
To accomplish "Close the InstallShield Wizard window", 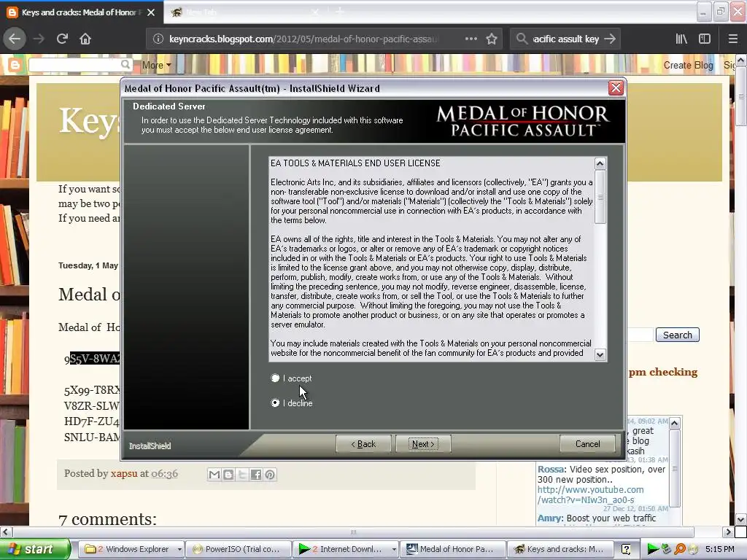I will 616,88.
